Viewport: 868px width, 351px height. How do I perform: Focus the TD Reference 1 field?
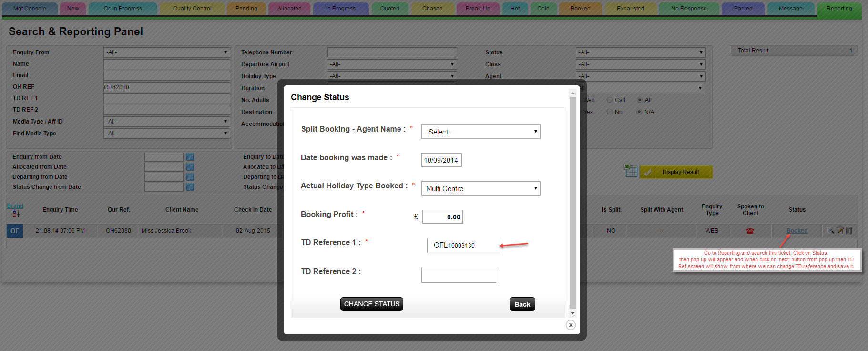coord(463,246)
